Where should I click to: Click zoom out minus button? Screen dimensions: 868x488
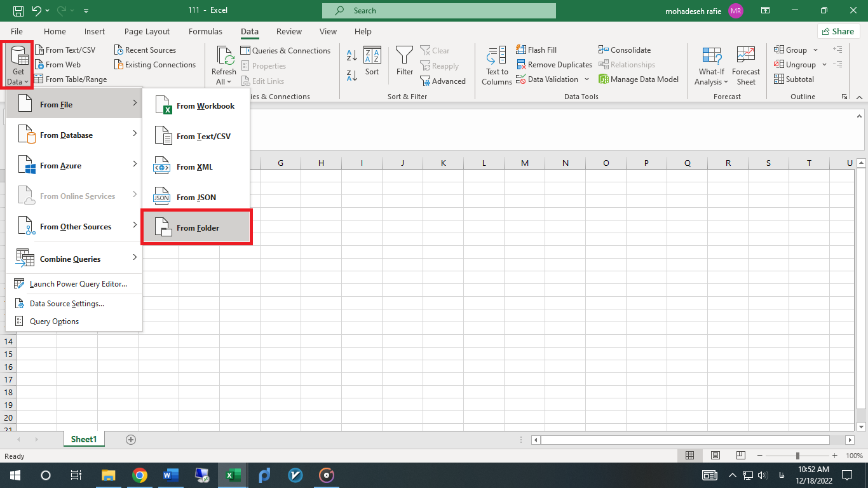click(759, 456)
